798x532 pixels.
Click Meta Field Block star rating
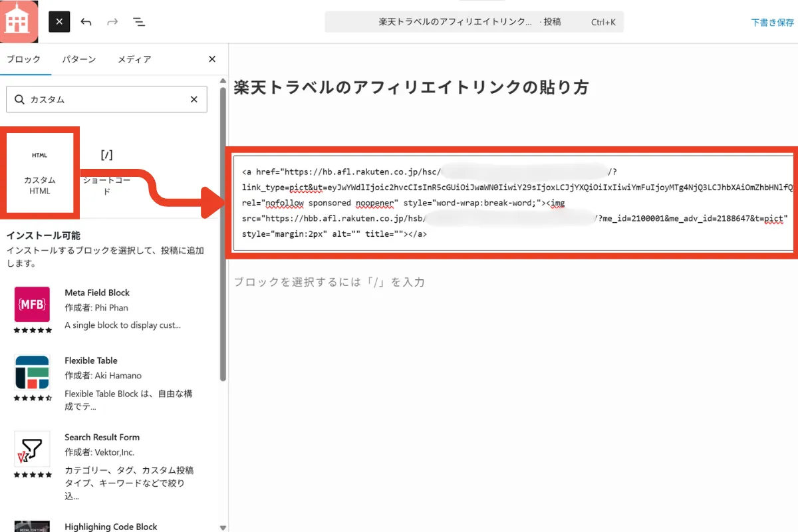[33, 330]
